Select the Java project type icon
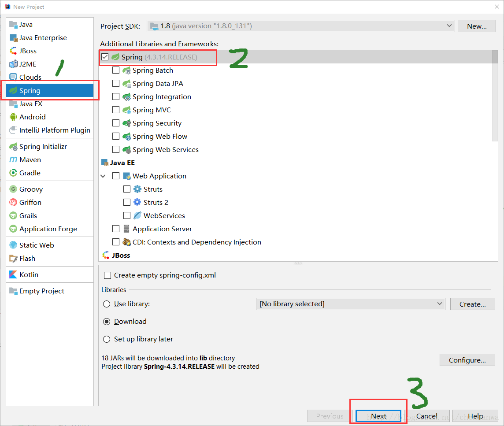The width and height of the screenshot is (504, 426). [13, 24]
